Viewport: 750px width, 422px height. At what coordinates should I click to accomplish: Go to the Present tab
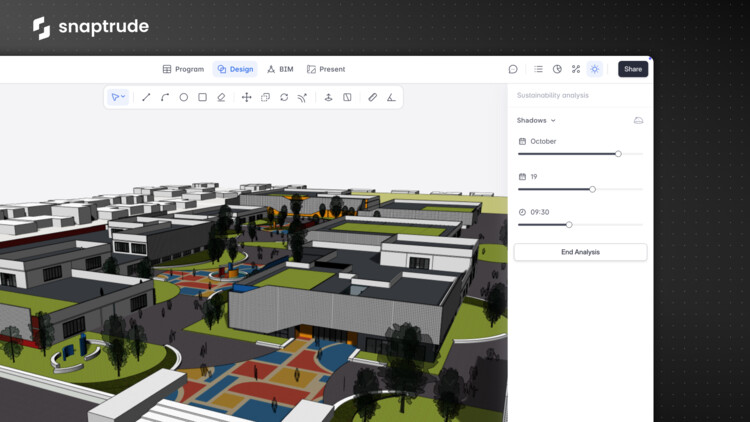click(x=326, y=69)
